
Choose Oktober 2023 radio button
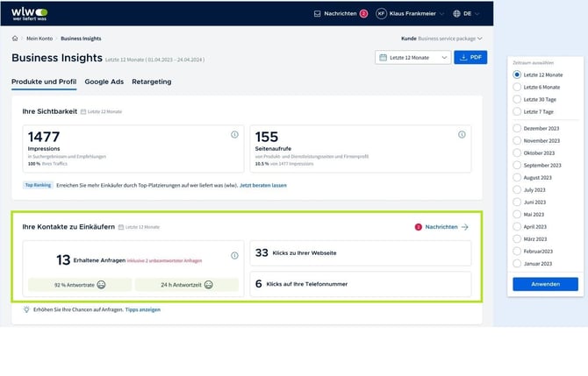click(517, 153)
